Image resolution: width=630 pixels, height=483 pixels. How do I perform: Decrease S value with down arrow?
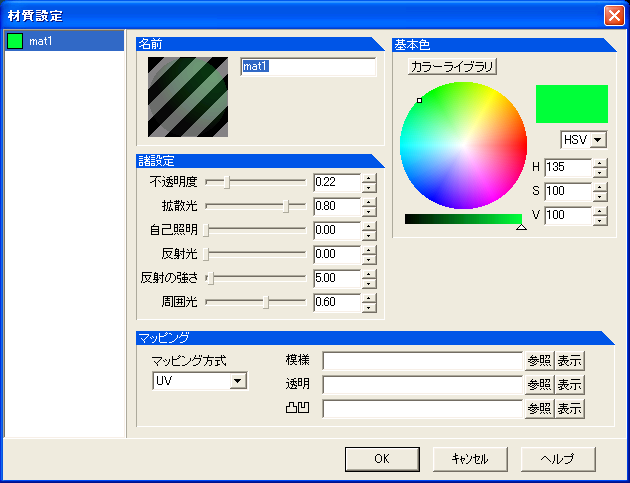click(x=600, y=196)
